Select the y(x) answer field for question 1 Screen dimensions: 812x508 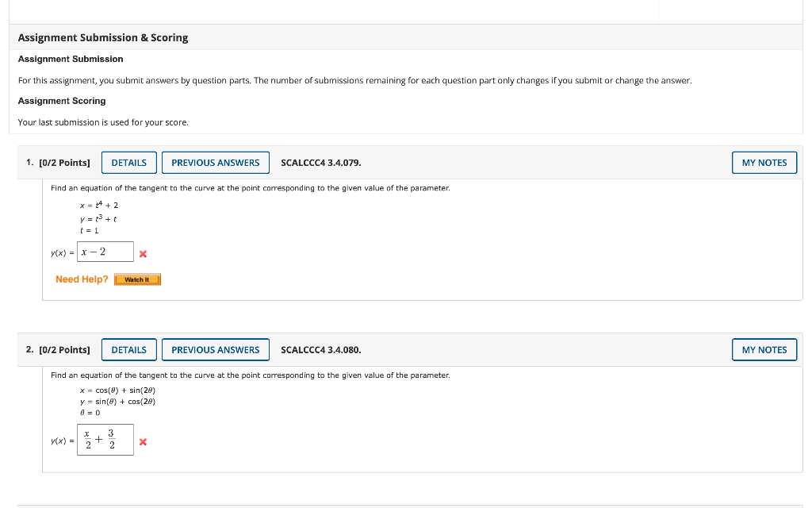105,251
